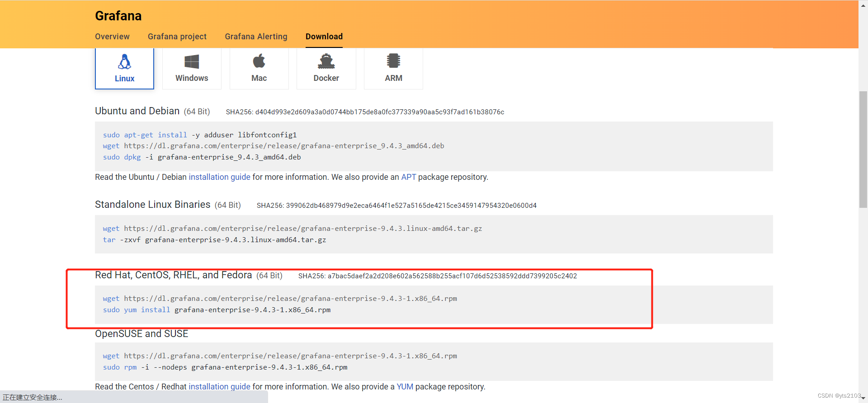Click the Red Hat, CentOS, RHEL heading

pos(173,275)
